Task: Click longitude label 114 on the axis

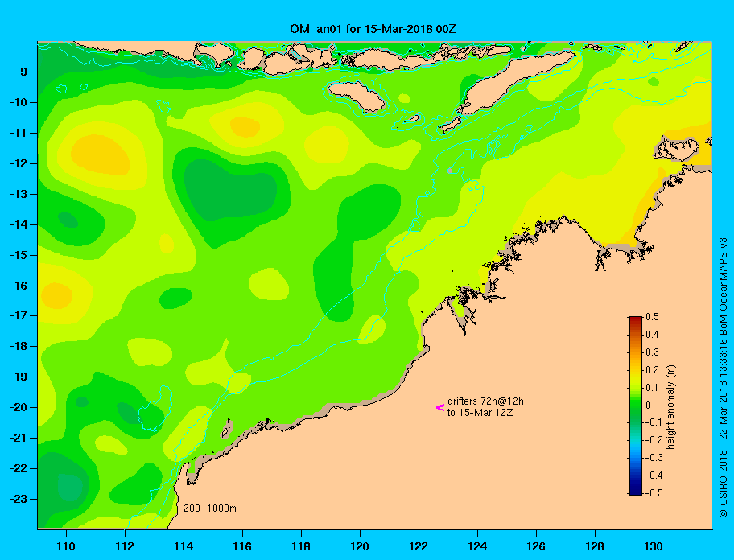Action: [183, 546]
